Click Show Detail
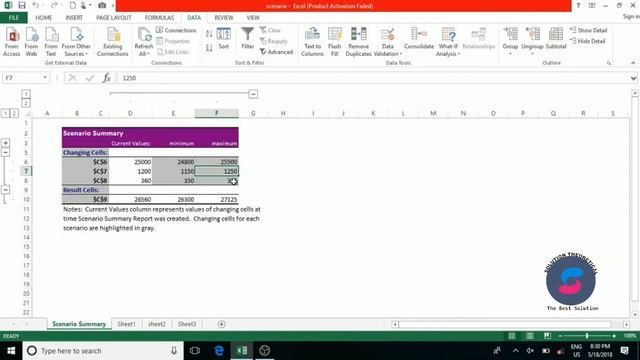Screen dimensions: 640x360 (589, 30)
